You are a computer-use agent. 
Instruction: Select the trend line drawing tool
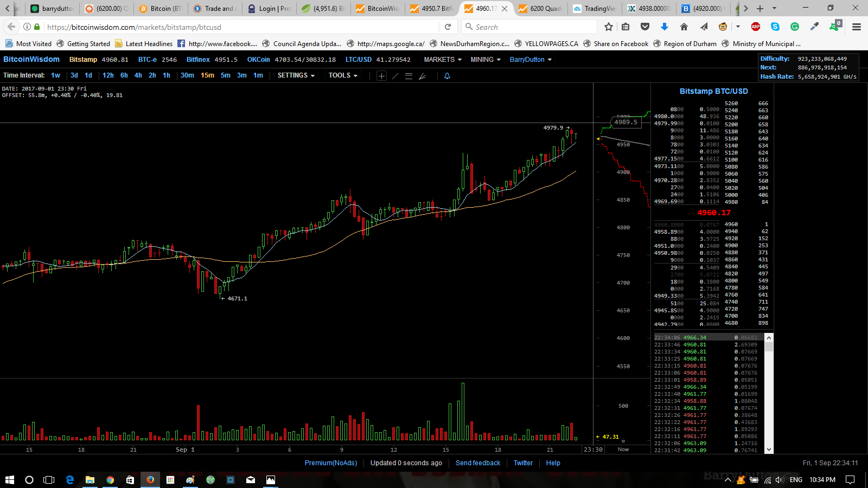point(395,76)
